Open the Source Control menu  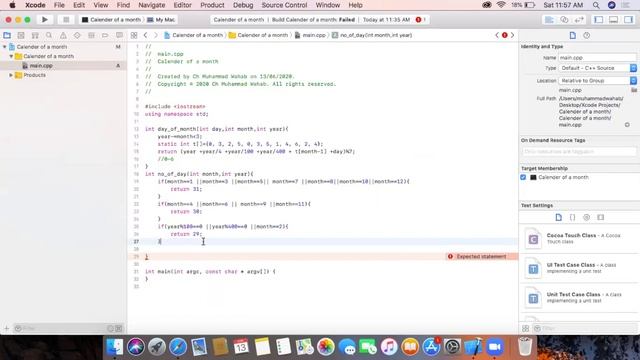pos(284,5)
